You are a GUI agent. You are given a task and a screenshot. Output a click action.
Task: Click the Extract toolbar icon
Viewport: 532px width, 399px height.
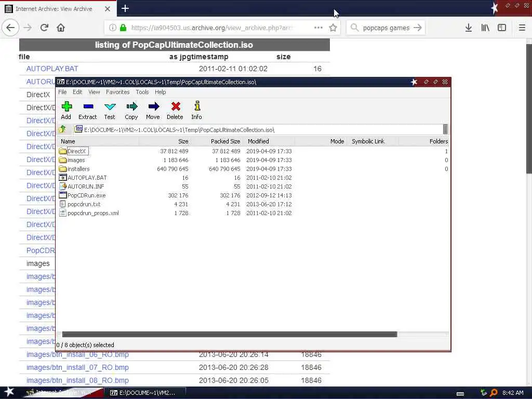pos(88,107)
